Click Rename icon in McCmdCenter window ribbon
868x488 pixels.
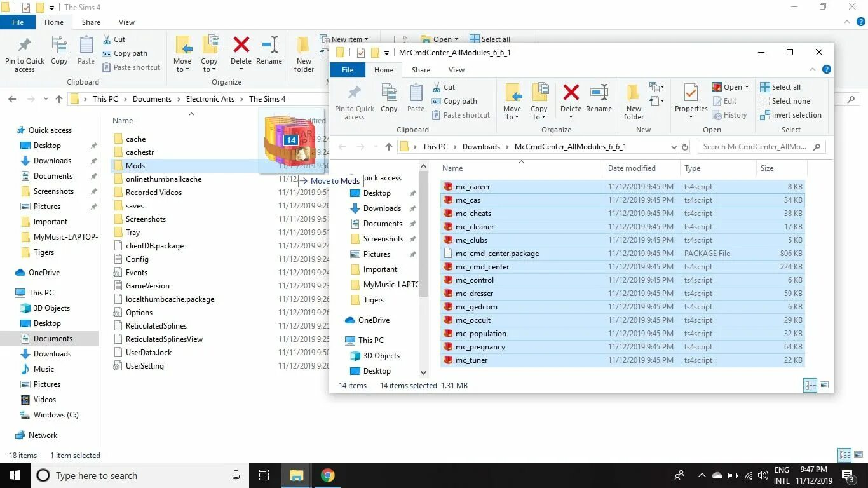pos(599,93)
